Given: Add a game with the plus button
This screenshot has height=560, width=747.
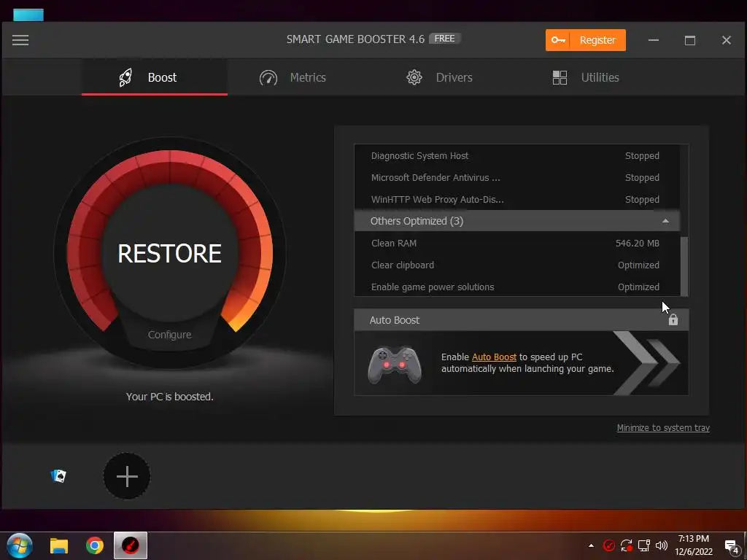Looking at the screenshot, I should pyautogui.click(x=127, y=476).
